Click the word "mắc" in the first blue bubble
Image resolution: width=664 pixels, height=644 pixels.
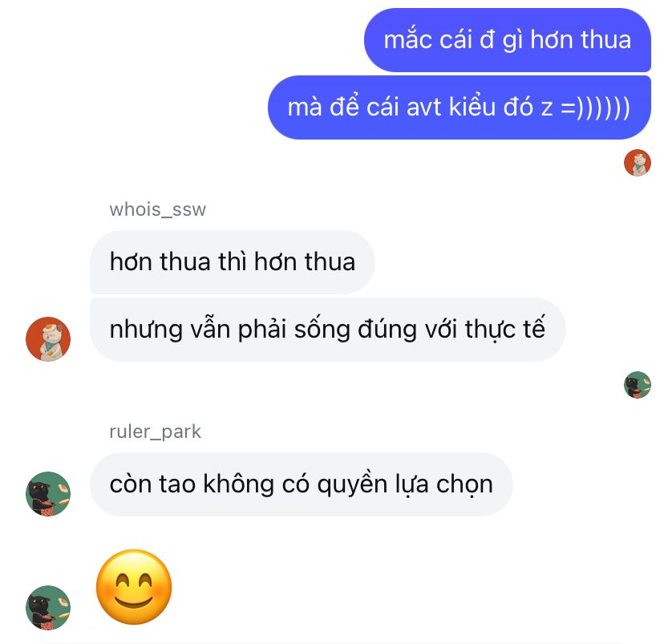(407, 39)
